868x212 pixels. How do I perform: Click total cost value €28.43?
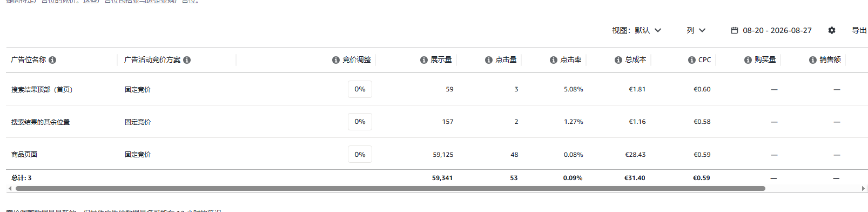point(635,155)
